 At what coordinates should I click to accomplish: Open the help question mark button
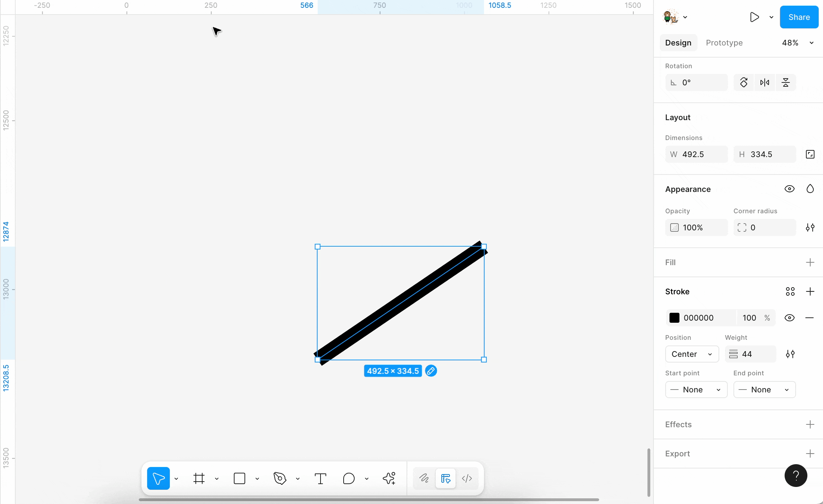tap(796, 476)
